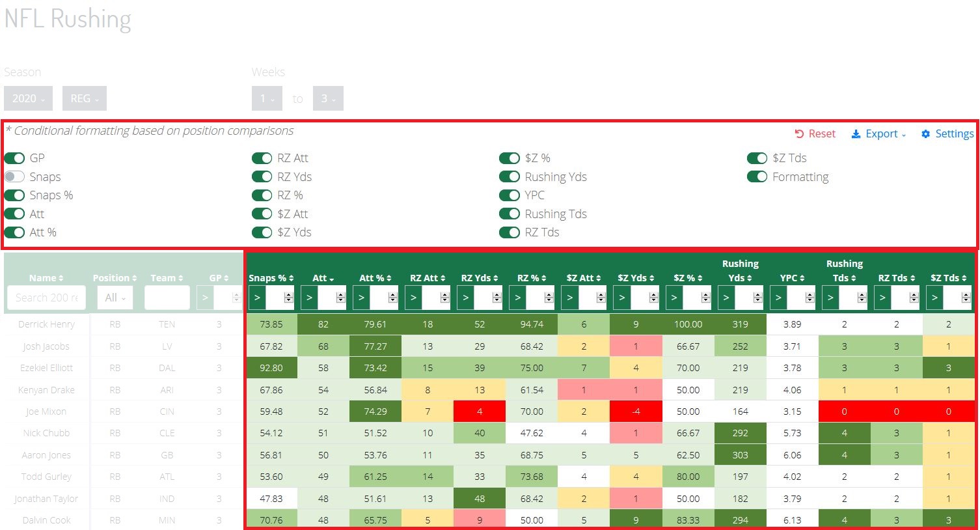This screenshot has height=530, width=980.
Task: Toggle the RZ Tds switch
Action: tap(510, 232)
